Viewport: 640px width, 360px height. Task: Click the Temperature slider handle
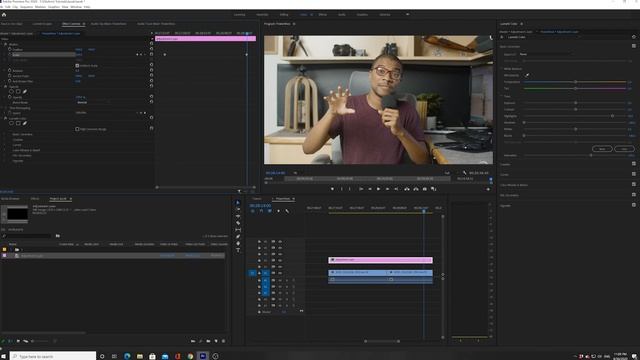576,82
